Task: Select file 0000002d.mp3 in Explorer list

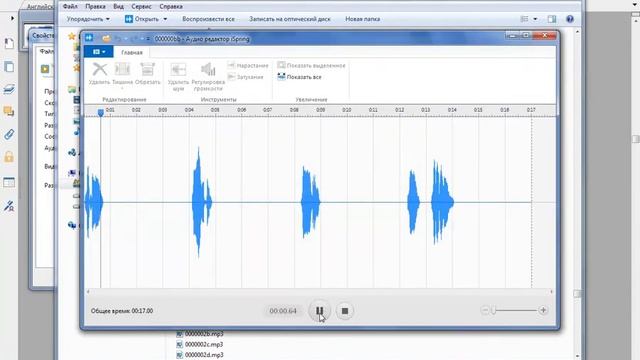Action: pyautogui.click(x=200, y=355)
